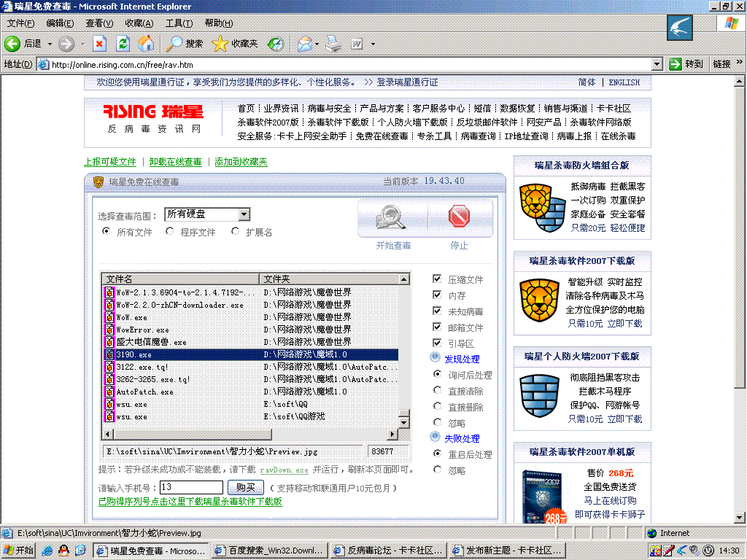
Task: Open the 帮助(H) menu
Action: pyautogui.click(x=219, y=23)
